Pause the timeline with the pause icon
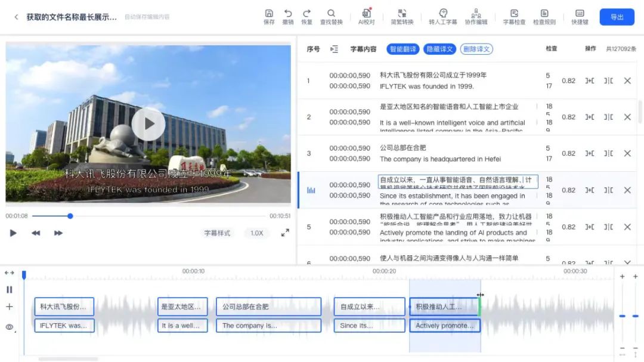Image resolution: width=644 pixels, height=362 pixels. pos(10,290)
